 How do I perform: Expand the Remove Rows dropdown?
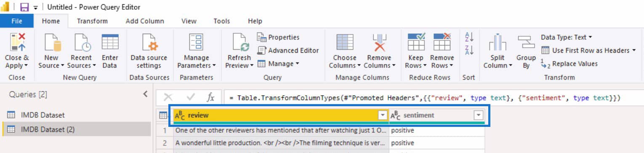click(442, 65)
